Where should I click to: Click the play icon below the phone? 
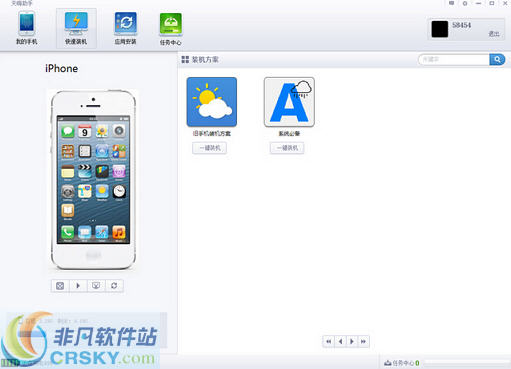click(x=78, y=286)
